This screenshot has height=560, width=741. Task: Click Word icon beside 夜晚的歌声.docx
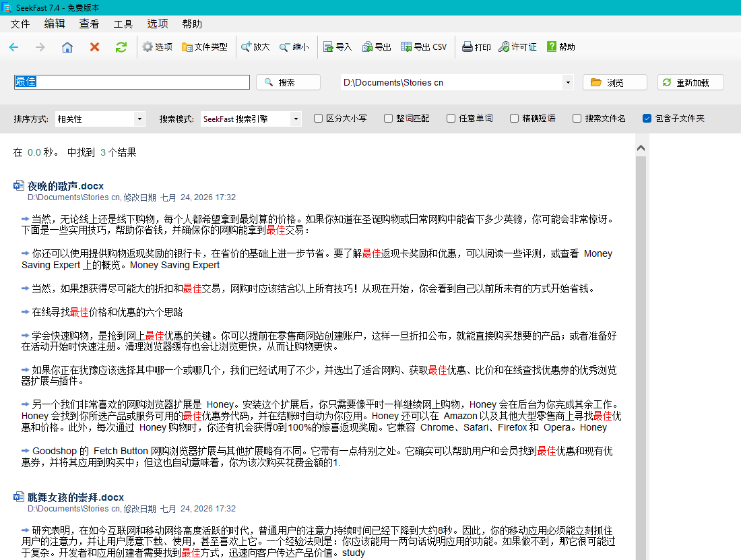coord(19,185)
